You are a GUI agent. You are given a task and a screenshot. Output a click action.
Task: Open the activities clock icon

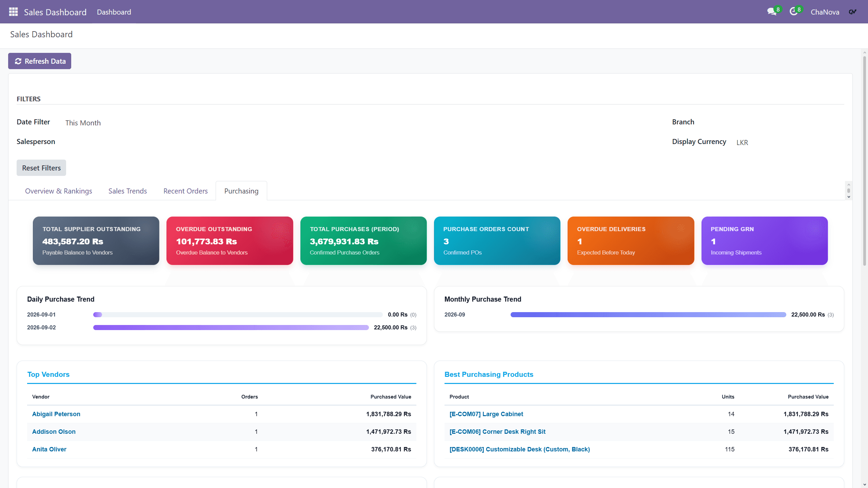[793, 12]
